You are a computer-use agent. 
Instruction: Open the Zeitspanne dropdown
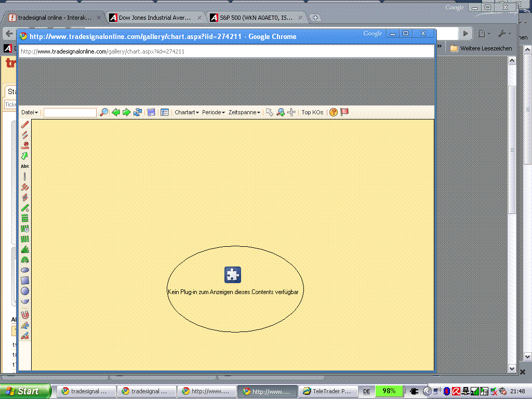pyautogui.click(x=244, y=112)
